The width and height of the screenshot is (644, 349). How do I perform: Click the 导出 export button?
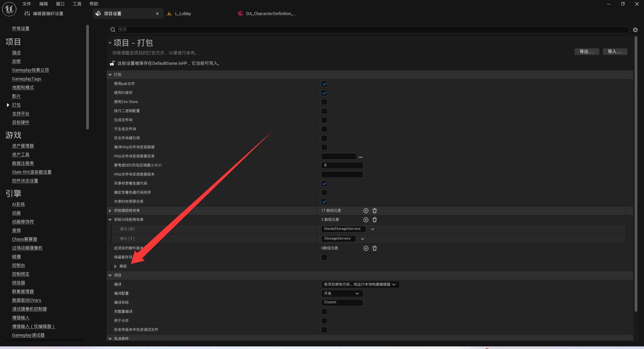[x=586, y=52]
